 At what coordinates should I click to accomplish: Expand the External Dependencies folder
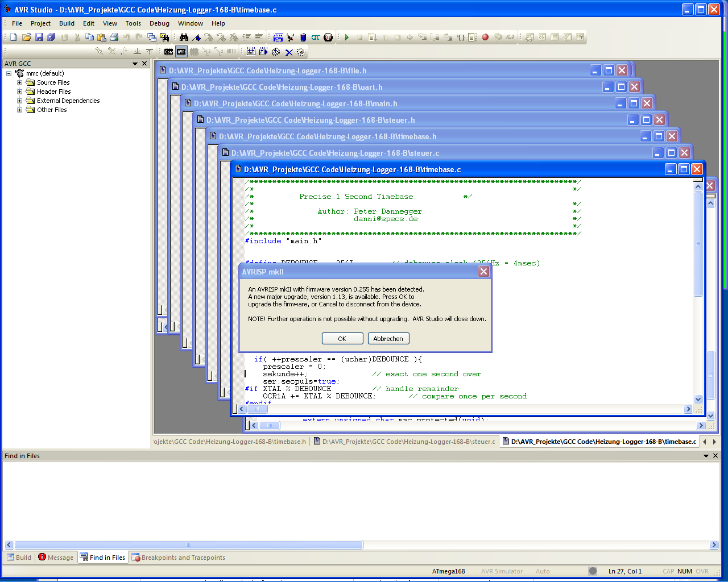[19, 101]
